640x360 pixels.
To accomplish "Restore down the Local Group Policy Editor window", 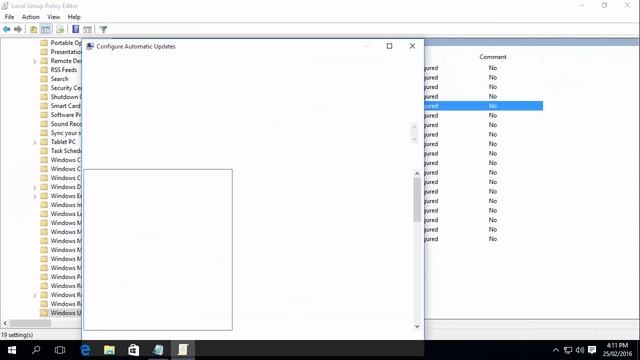I will (x=604, y=5).
